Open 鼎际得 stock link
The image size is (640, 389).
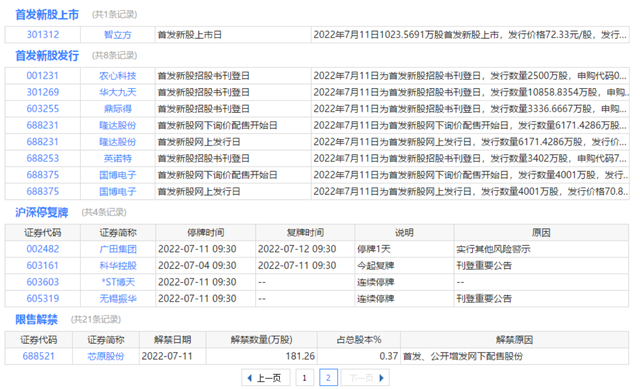click(x=118, y=109)
